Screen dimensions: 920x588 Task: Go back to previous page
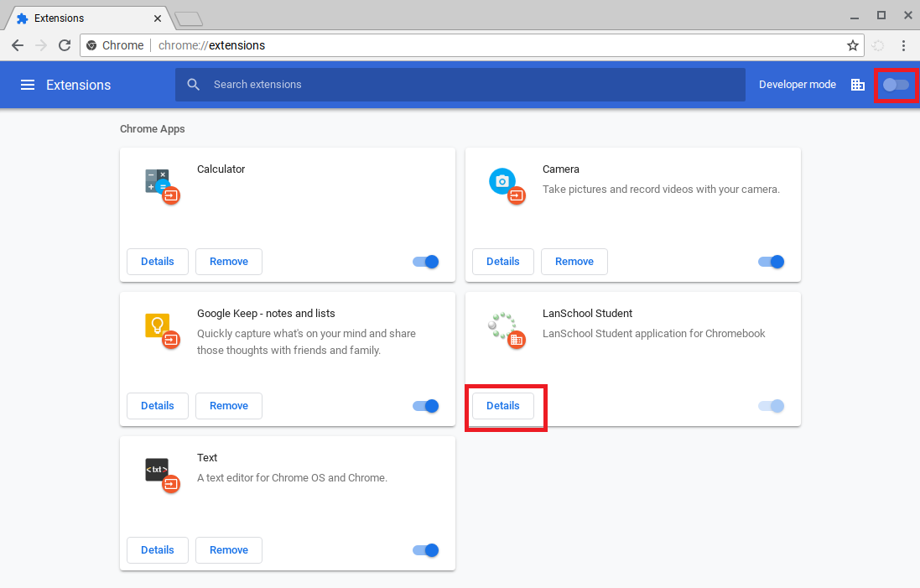click(x=18, y=45)
